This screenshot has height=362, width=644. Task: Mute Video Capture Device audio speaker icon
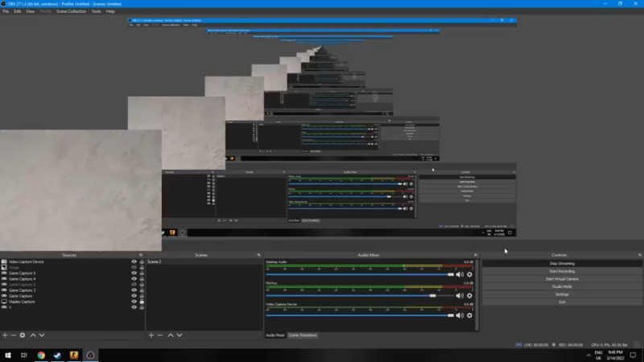coord(460,315)
